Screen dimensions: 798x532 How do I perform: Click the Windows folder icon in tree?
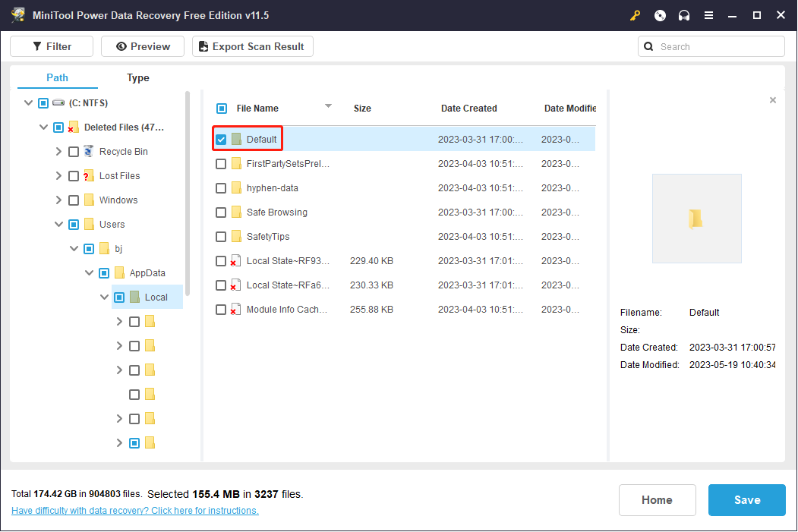tap(89, 200)
